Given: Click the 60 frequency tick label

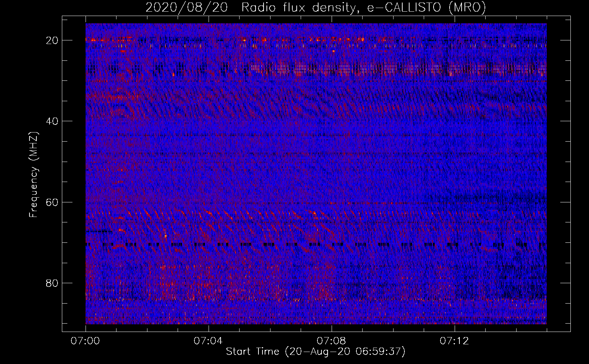Looking at the screenshot, I should click(52, 202).
